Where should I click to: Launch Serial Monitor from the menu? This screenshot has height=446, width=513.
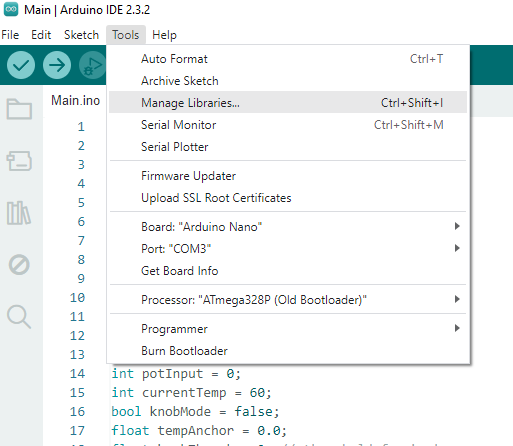[288, 125]
